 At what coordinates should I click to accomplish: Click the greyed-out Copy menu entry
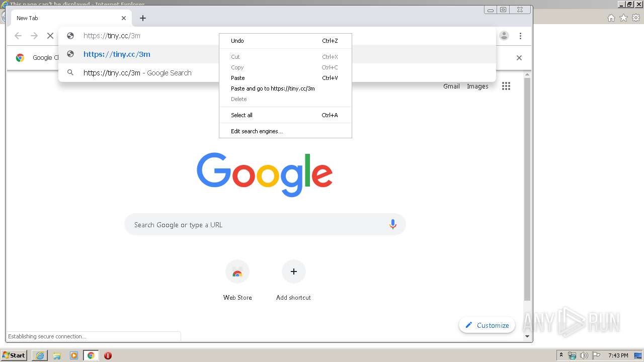point(285,67)
